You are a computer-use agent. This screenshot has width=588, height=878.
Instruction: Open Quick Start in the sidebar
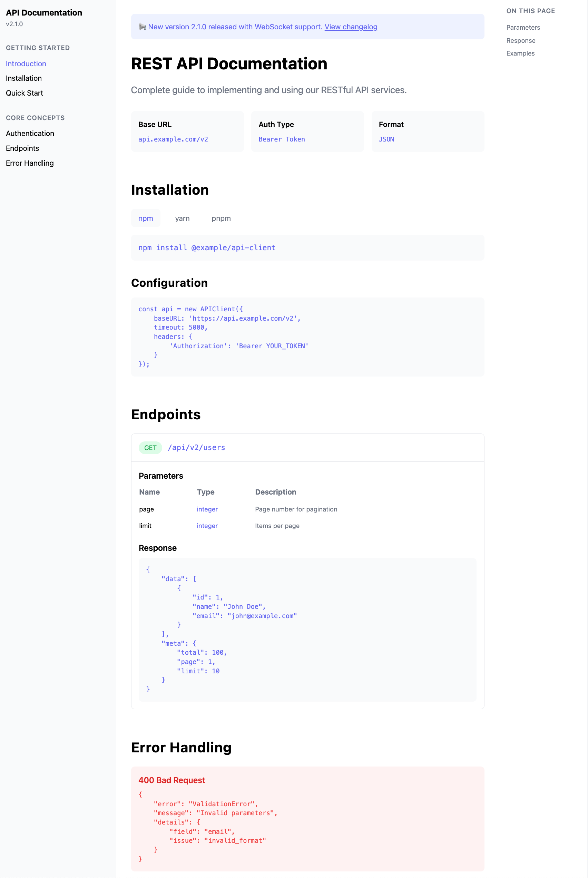(24, 92)
